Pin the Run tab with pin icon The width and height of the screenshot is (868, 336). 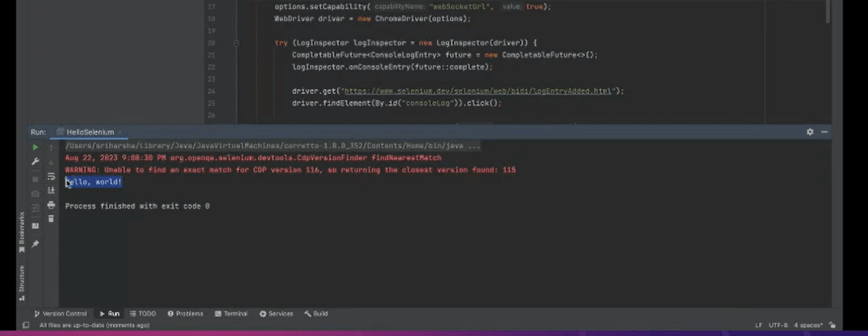36,244
